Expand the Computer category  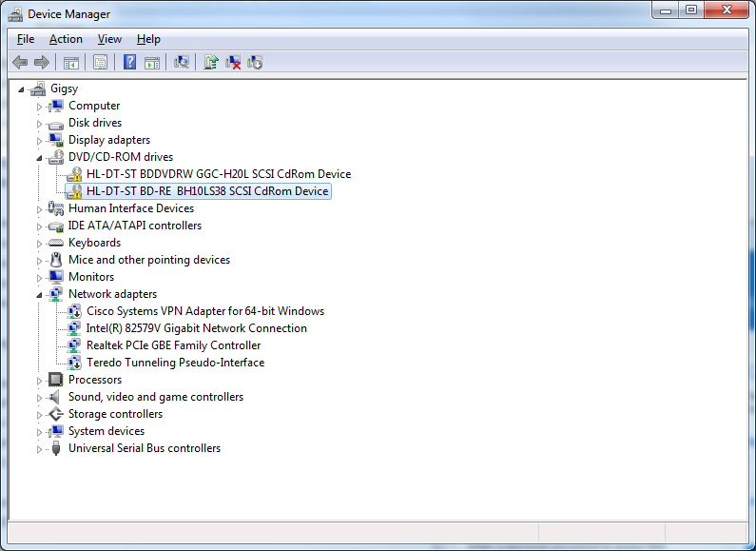click(40, 107)
